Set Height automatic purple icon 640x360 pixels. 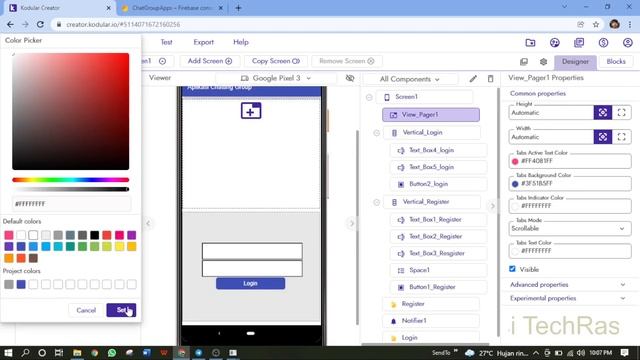602,113
